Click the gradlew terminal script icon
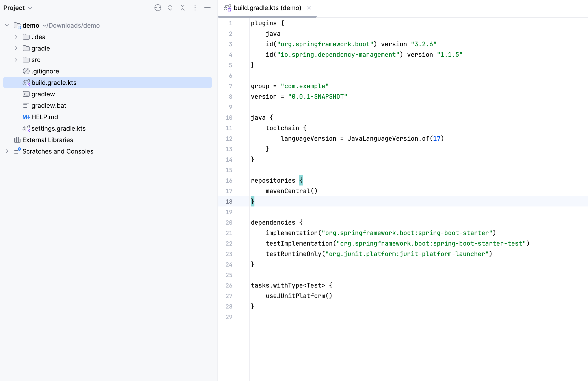 26,94
